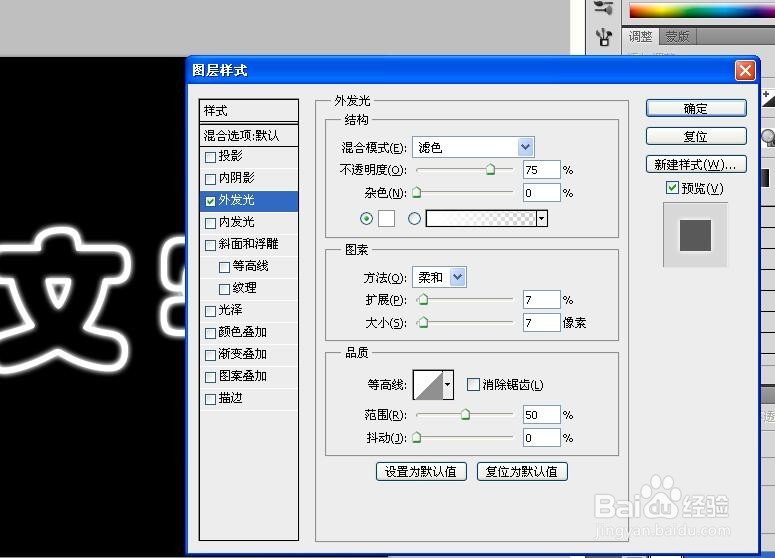Select 混合选项:默认 blending options entry
This screenshot has height=558, width=775.
pyautogui.click(x=249, y=135)
